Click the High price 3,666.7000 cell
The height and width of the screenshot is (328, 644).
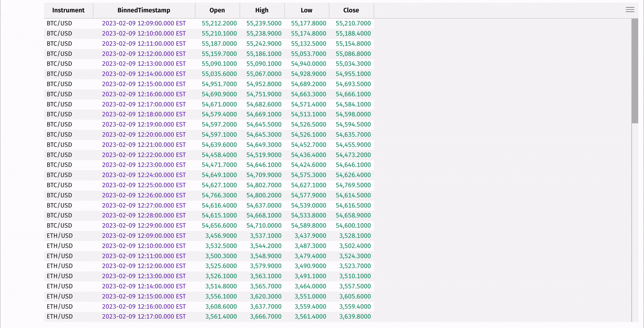[x=265, y=317]
